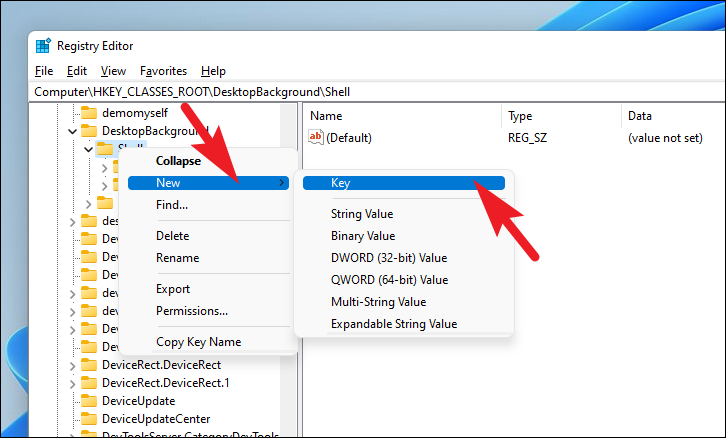Click the DesktopBackground folder icon
726x438 pixels.
[88, 131]
